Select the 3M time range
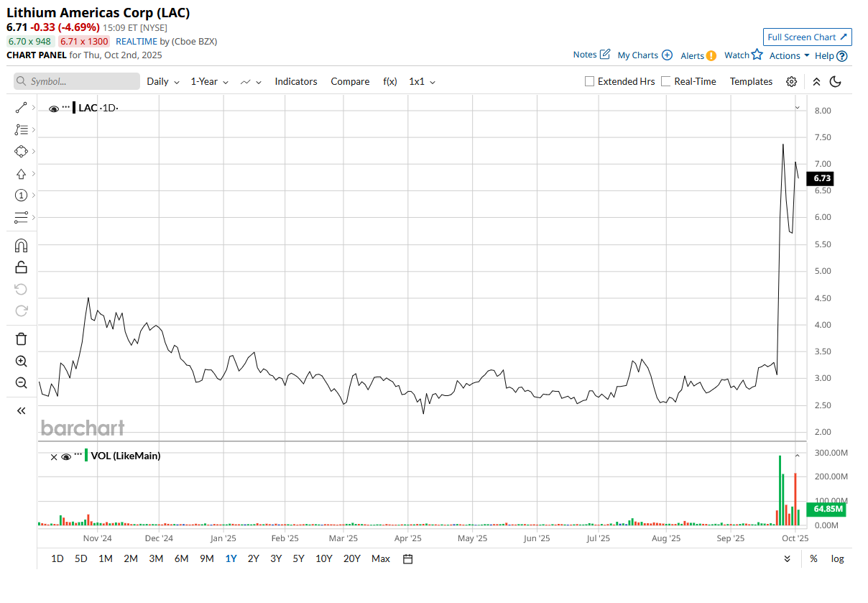 156,558
